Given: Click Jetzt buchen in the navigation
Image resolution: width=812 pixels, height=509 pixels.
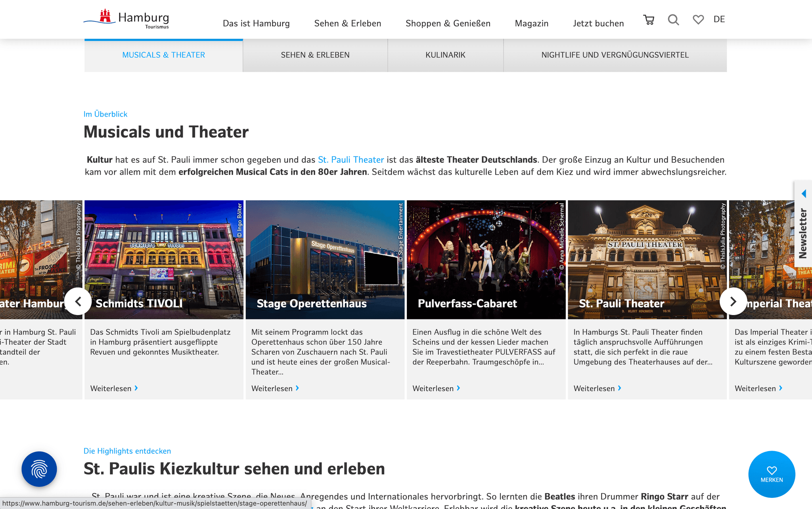Looking at the screenshot, I should click(x=598, y=23).
